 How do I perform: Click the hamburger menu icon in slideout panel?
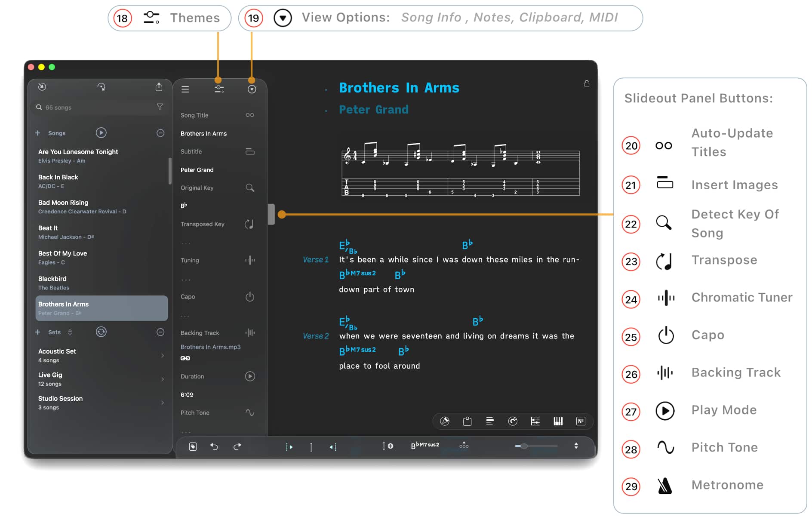pos(185,89)
